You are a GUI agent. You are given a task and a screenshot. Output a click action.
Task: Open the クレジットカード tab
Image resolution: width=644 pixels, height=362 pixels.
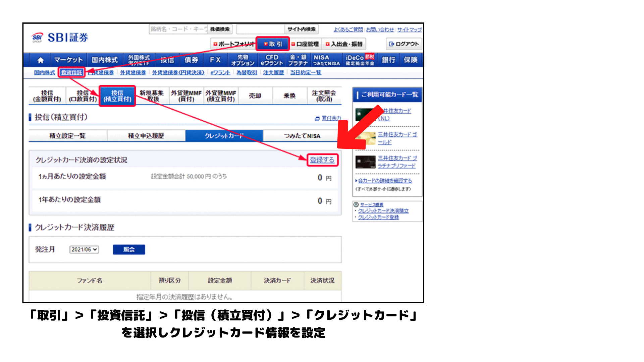(x=224, y=136)
